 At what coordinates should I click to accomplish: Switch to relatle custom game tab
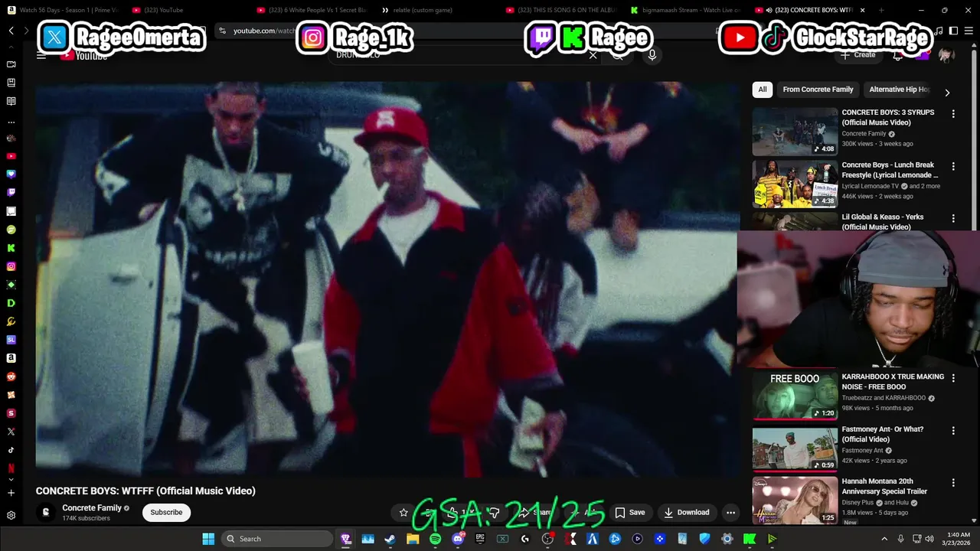(436, 10)
